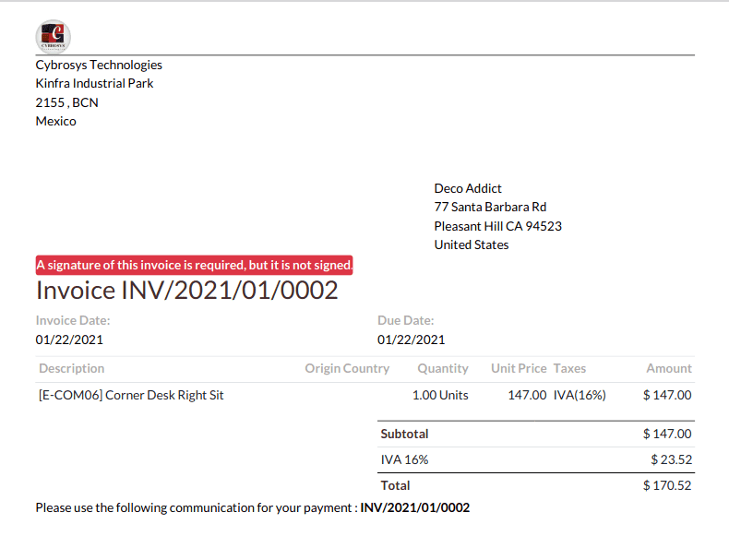This screenshot has width=729, height=560.
Task: Click the 'IVA 16%' tax summary label
Action: pyautogui.click(x=404, y=459)
